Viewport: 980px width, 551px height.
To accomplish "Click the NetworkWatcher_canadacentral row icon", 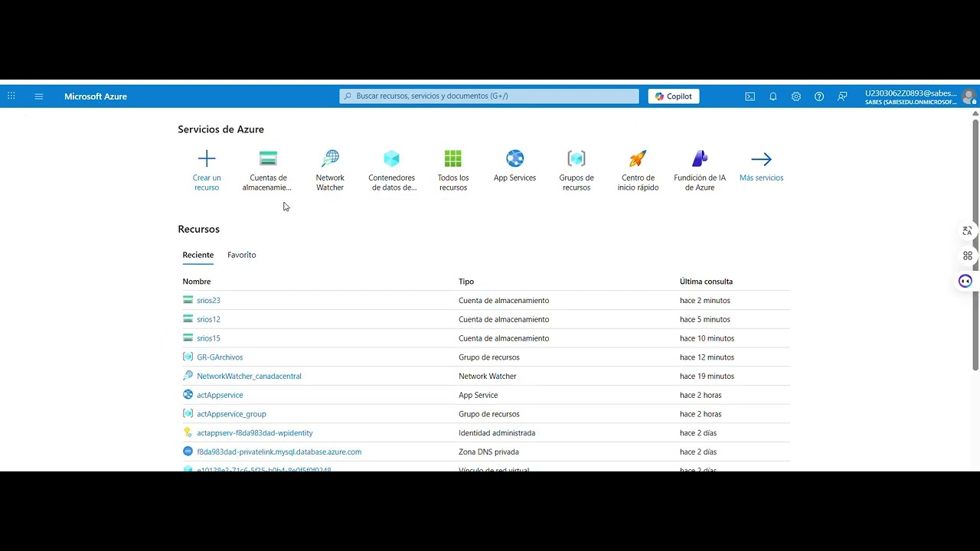I will click(x=188, y=376).
